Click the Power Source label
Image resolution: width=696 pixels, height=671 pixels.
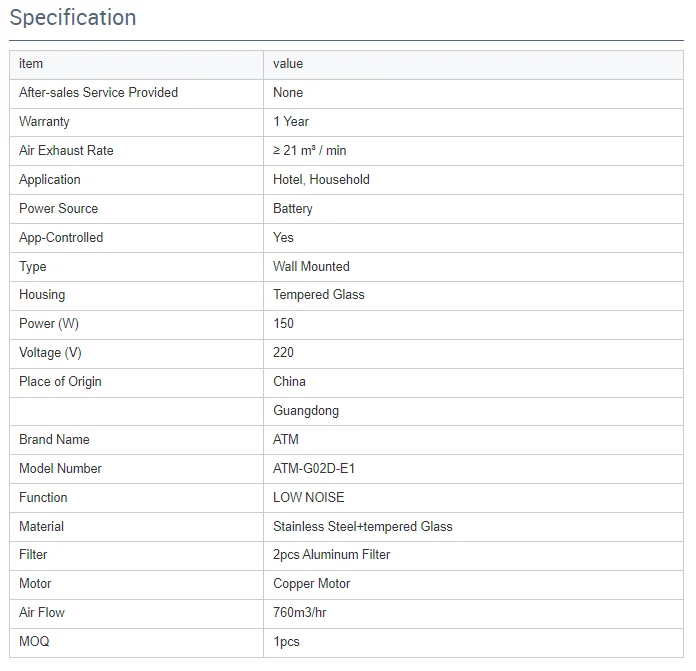tap(58, 209)
